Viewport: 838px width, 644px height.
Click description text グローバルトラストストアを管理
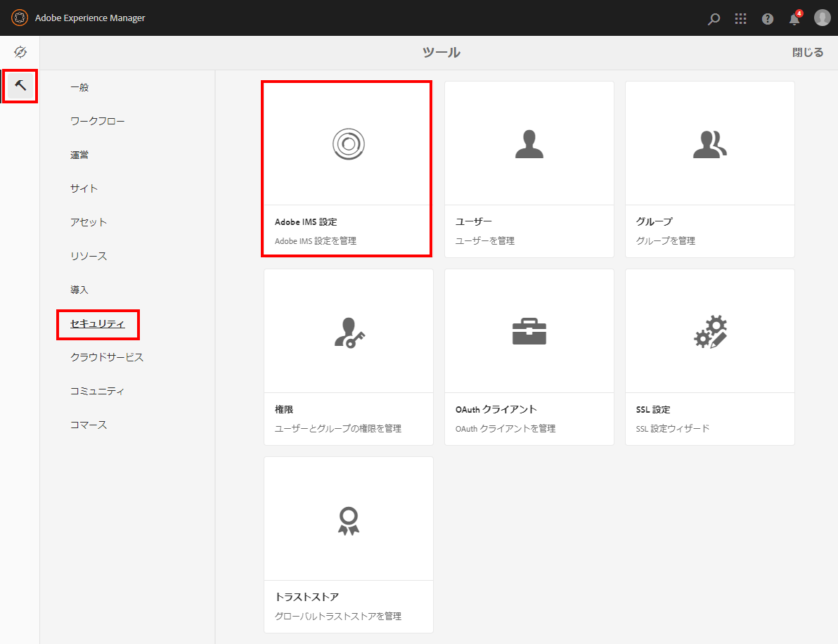coord(337,616)
